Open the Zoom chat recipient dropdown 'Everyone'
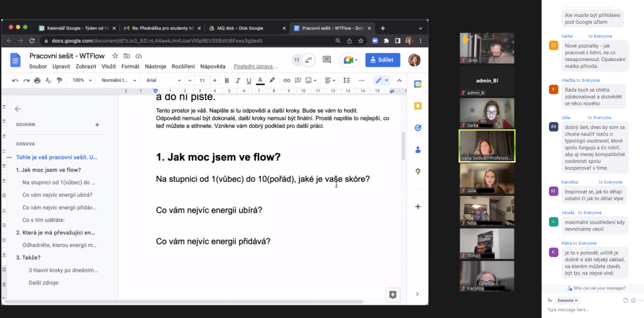644x318 pixels. tap(568, 300)
